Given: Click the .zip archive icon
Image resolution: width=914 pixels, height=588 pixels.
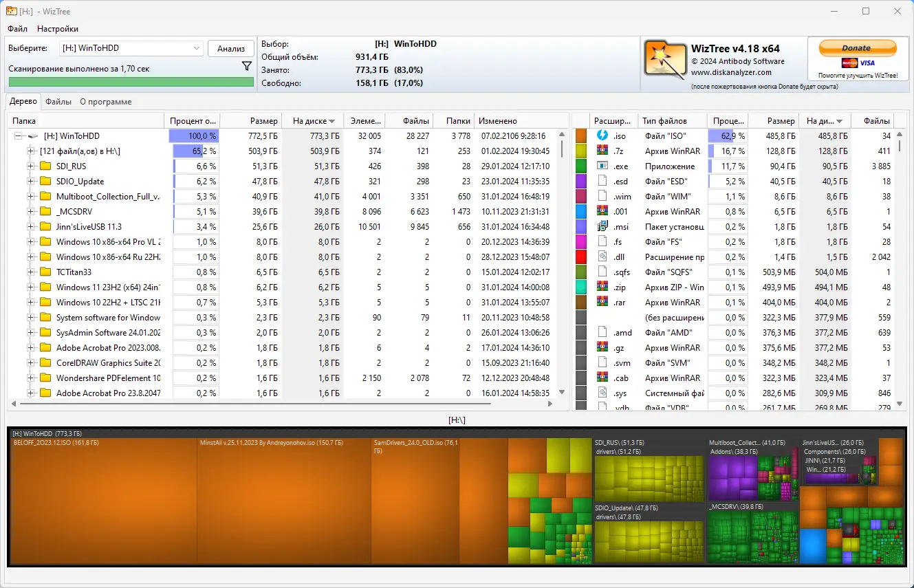Looking at the screenshot, I should (602, 287).
